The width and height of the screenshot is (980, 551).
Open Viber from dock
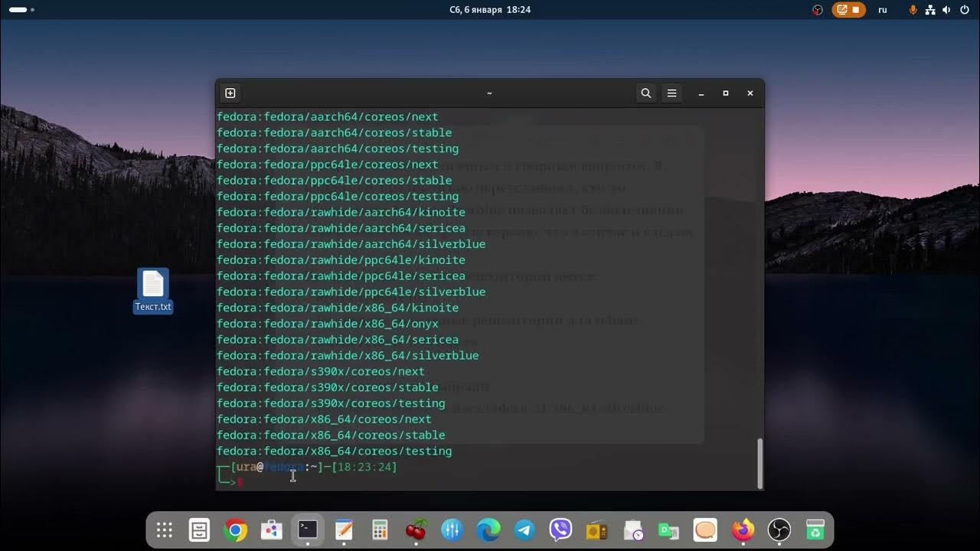click(x=560, y=530)
